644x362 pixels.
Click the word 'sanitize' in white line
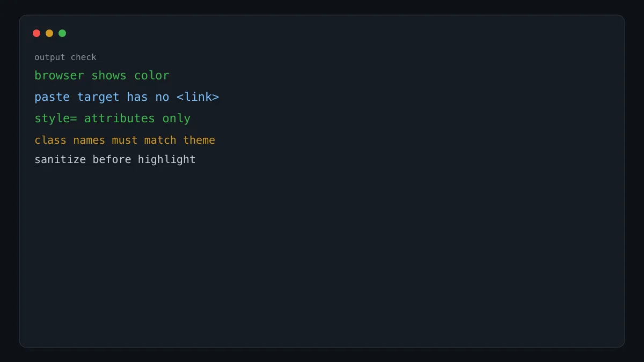60,159
